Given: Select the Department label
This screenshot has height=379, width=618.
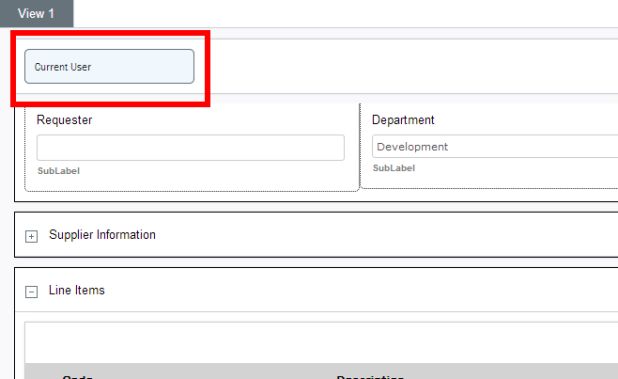Looking at the screenshot, I should (403, 120).
